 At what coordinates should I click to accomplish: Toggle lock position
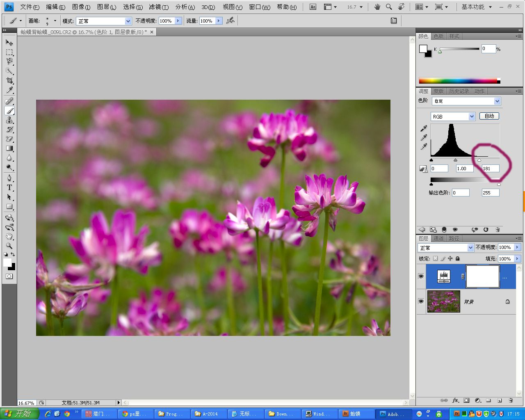point(450,258)
